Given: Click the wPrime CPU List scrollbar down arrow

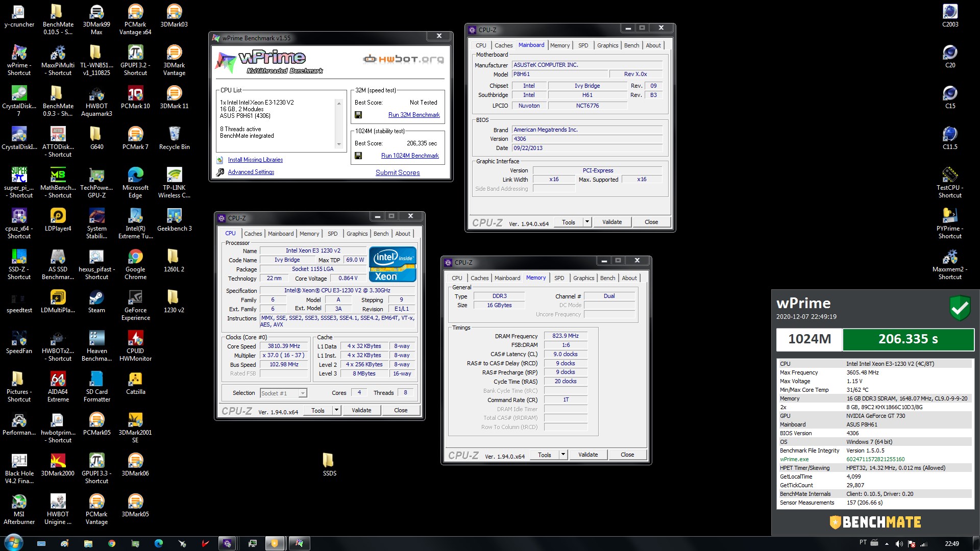Looking at the screenshot, I should click(x=339, y=145).
